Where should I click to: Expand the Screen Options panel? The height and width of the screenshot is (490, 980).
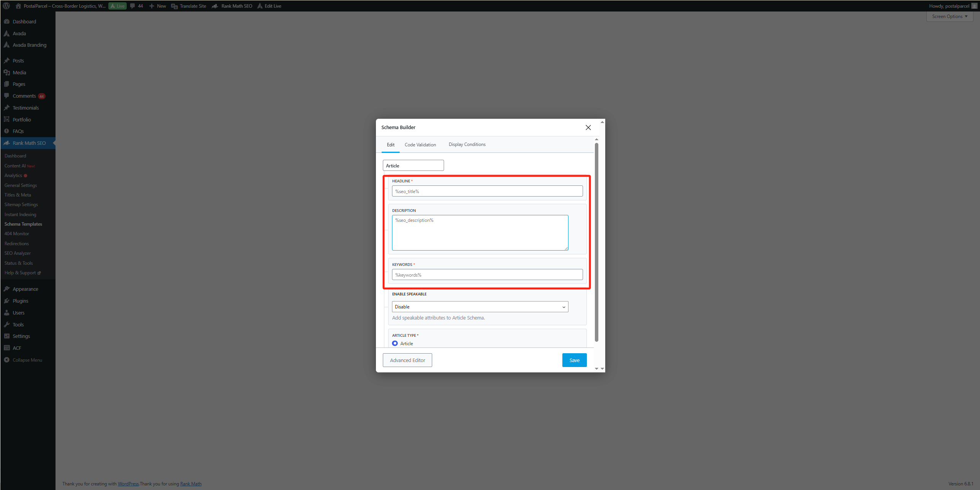click(x=949, y=16)
